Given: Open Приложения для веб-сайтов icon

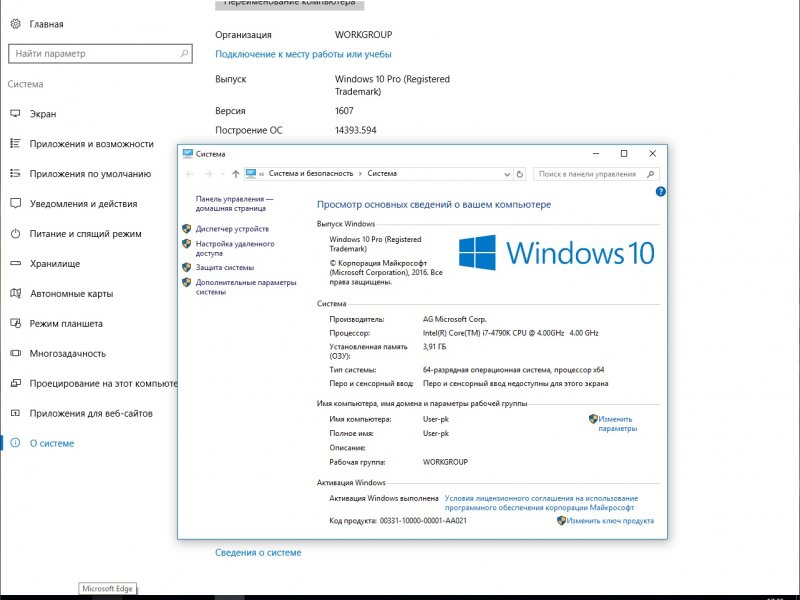Looking at the screenshot, I should tap(16, 413).
